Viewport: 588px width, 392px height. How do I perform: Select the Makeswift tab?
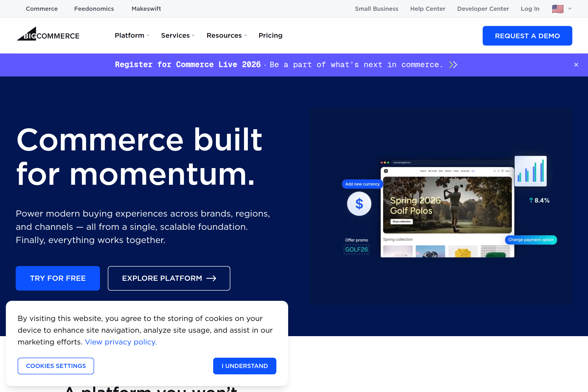pyautogui.click(x=146, y=9)
